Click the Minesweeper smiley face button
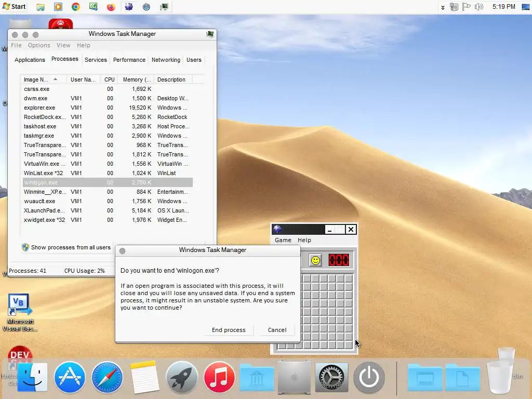The image size is (532, 399). (315, 260)
